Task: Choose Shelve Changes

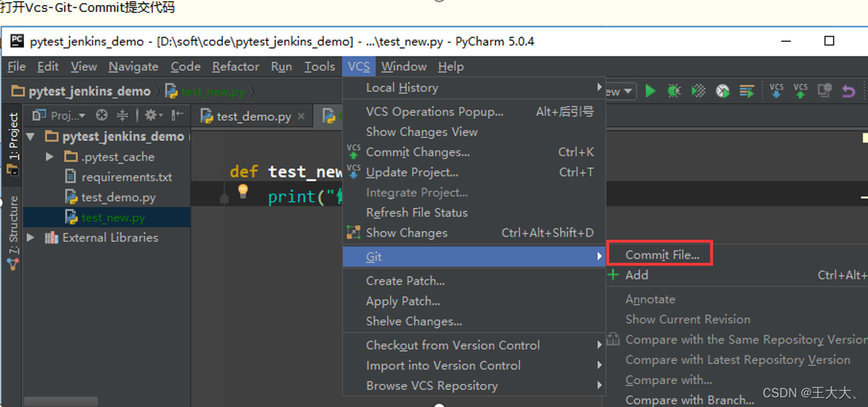Action: 474,321
